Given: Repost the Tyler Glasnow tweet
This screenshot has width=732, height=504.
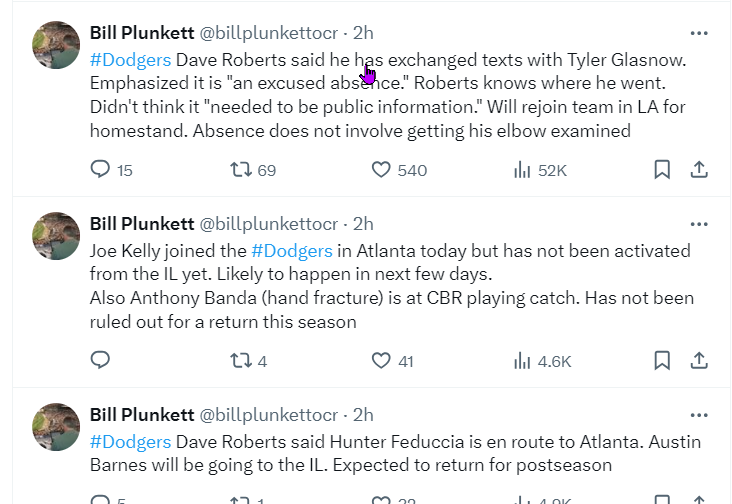Looking at the screenshot, I should click(x=241, y=170).
